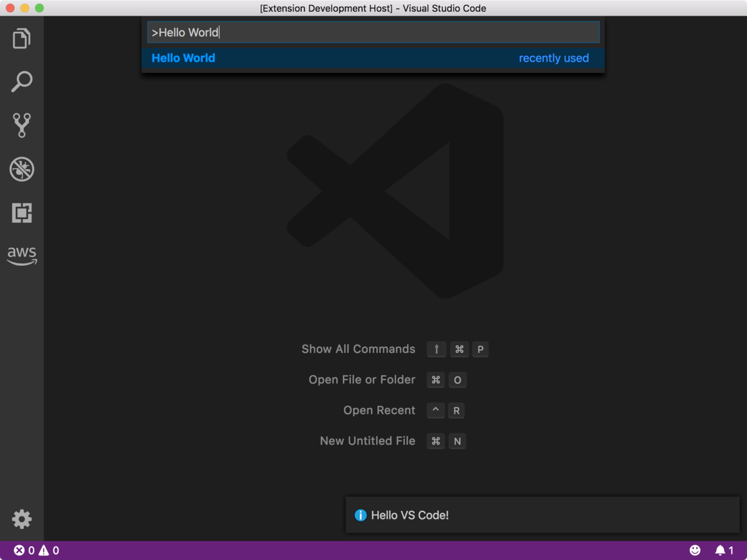The image size is (747, 560).
Task: Show warnings count in status bar
Action: click(49, 550)
